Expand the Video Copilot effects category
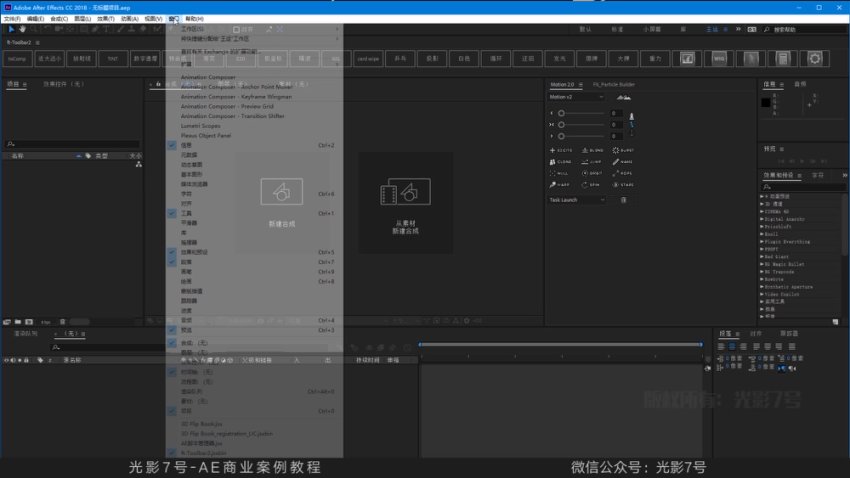 762,294
